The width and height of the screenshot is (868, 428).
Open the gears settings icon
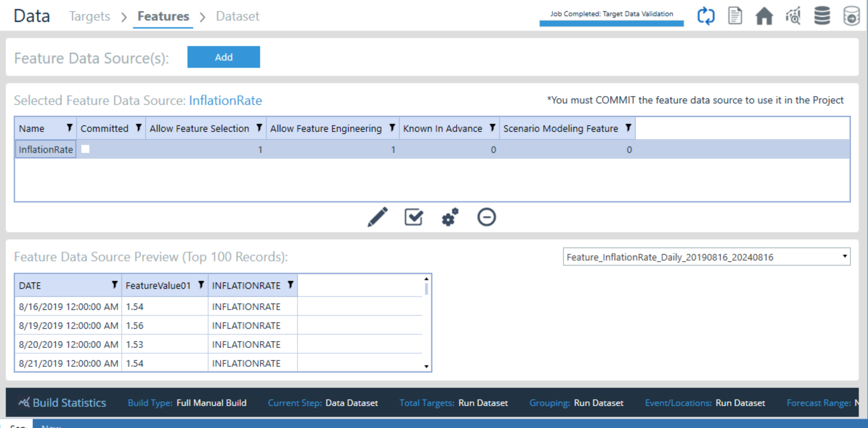[450, 217]
